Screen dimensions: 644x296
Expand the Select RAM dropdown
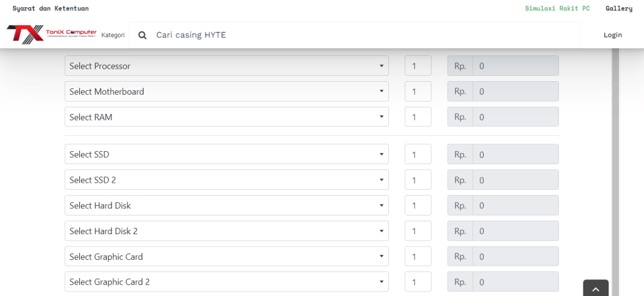pos(227,117)
